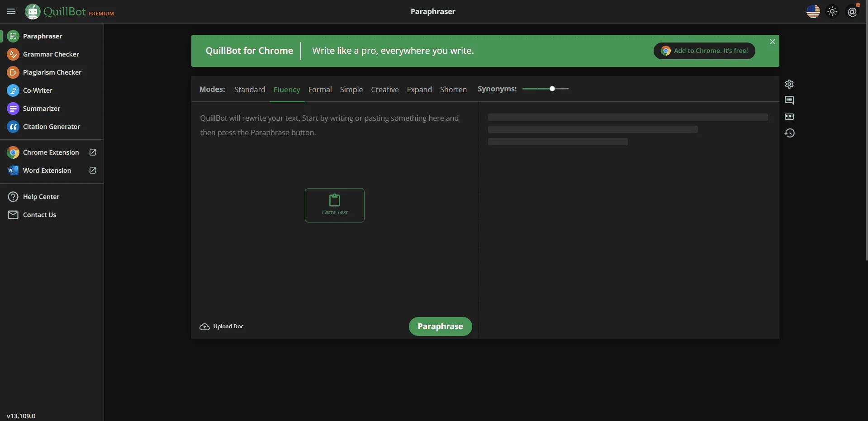Open the account @ icon

point(852,12)
